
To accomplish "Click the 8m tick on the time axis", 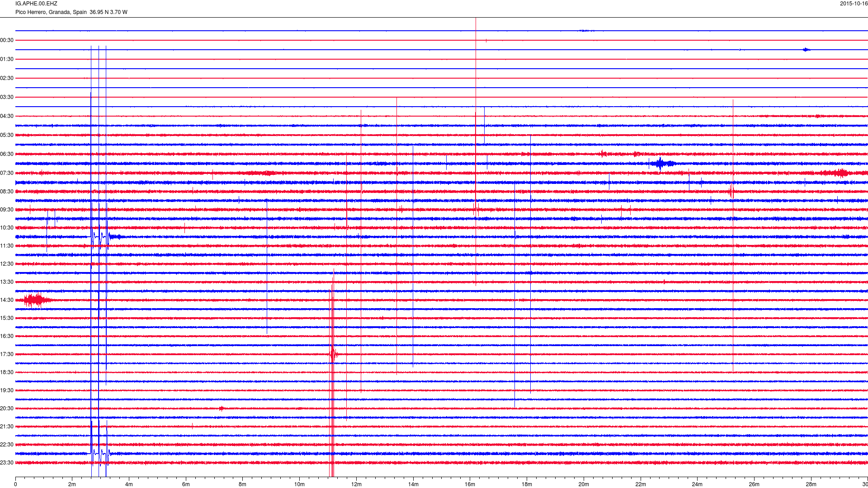I will [x=243, y=484].
